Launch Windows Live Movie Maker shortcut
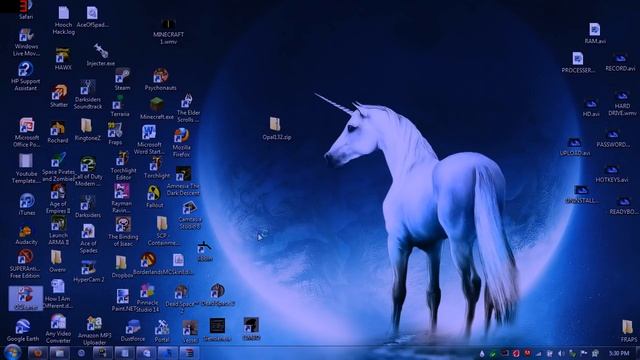 click(26, 42)
